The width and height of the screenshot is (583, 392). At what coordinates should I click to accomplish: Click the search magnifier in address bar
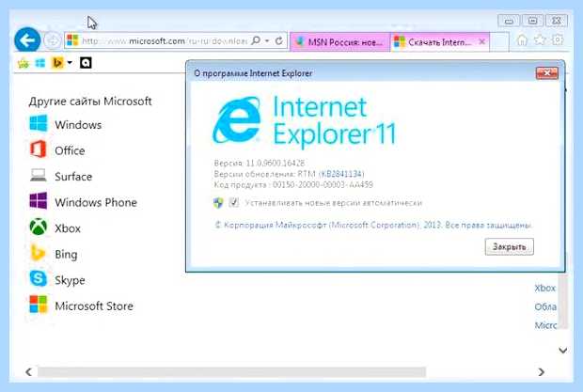[x=256, y=40]
